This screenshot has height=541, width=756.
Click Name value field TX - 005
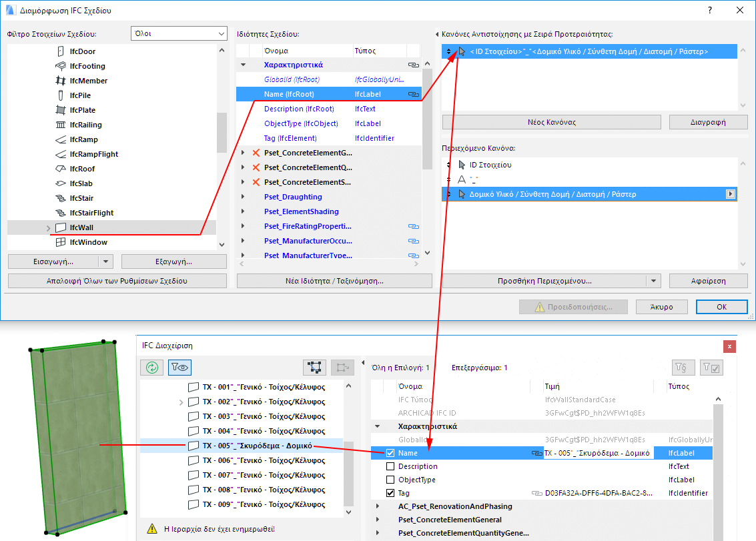pos(599,453)
